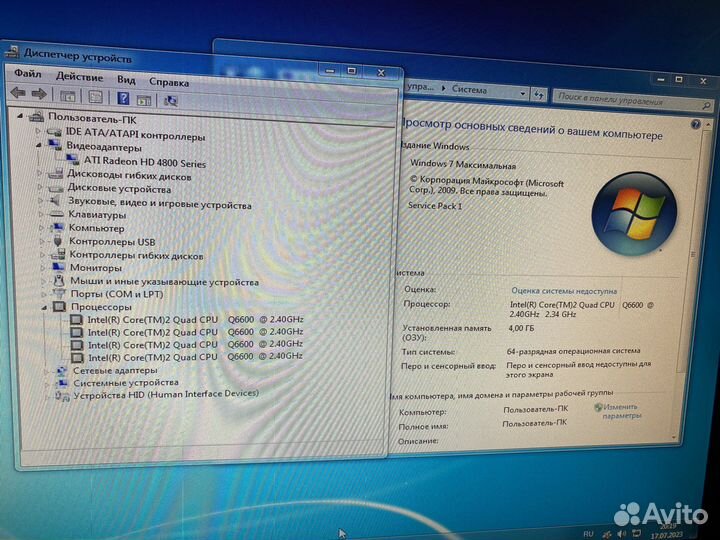The width and height of the screenshot is (720, 540).
Task: Expand the Мыши и иные указывающие устройства node
Action: (43, 281)
